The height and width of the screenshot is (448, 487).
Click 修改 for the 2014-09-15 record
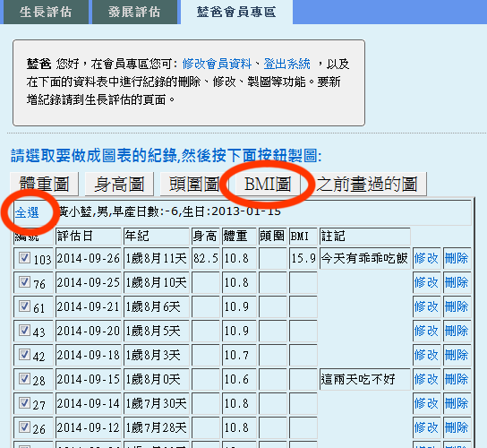426,379
